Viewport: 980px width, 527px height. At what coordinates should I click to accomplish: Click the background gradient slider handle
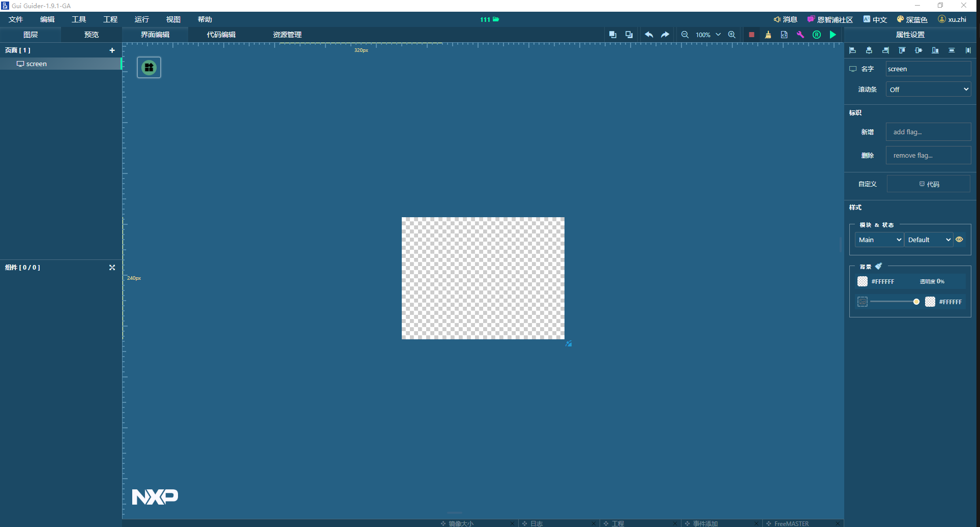click(x=916, y=302)
